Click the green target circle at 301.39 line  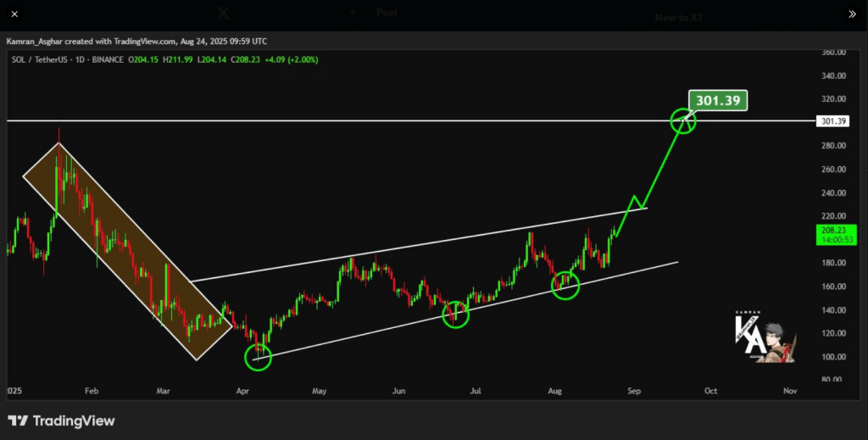click(683, 121)
